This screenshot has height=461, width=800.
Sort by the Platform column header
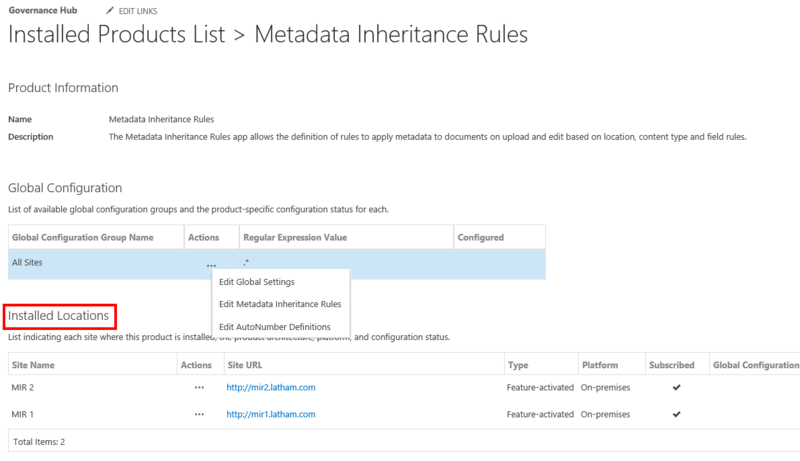599,365
